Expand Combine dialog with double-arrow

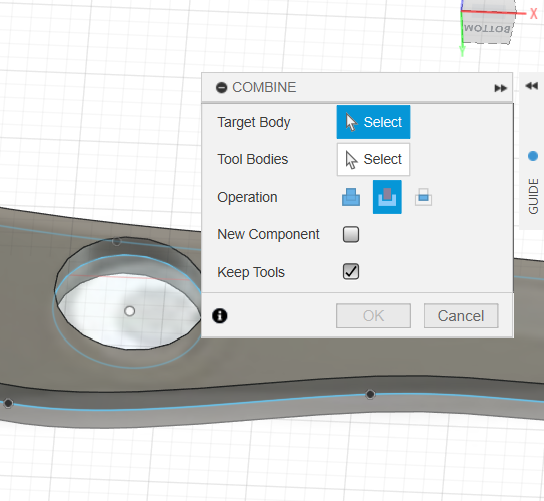tap(500, 88)
